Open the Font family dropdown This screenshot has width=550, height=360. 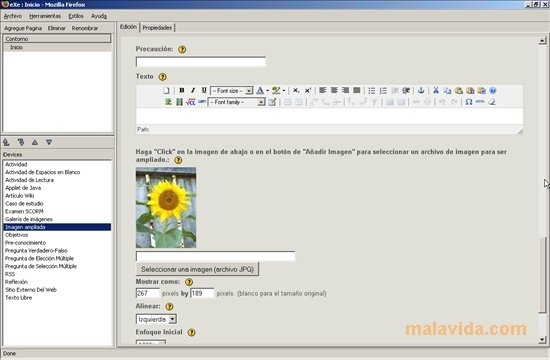(x=237, y=102)
